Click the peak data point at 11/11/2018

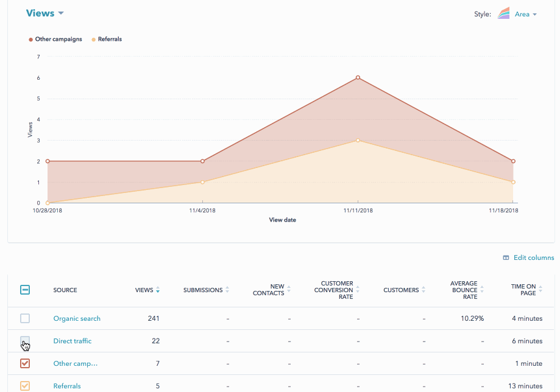tap(358, 78)
